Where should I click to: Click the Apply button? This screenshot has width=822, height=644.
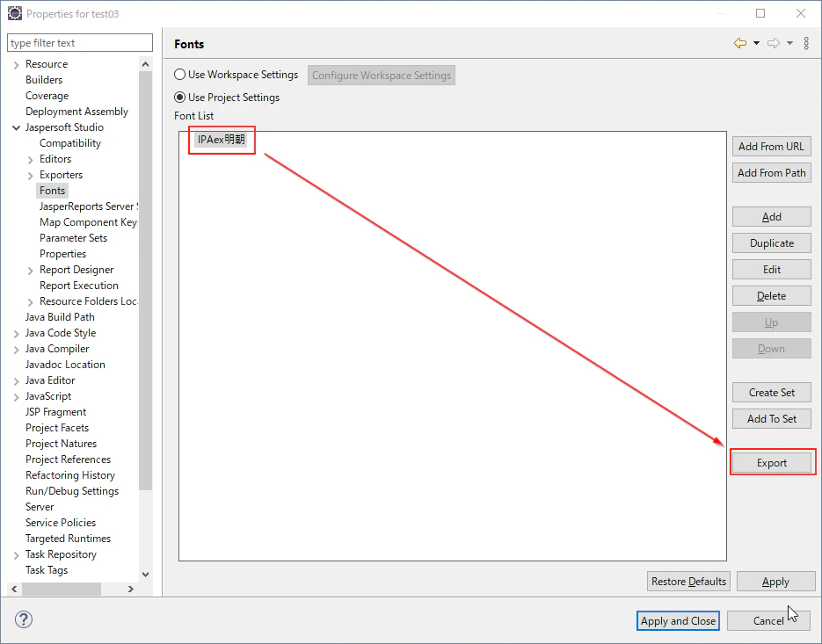tap(775, 581)
